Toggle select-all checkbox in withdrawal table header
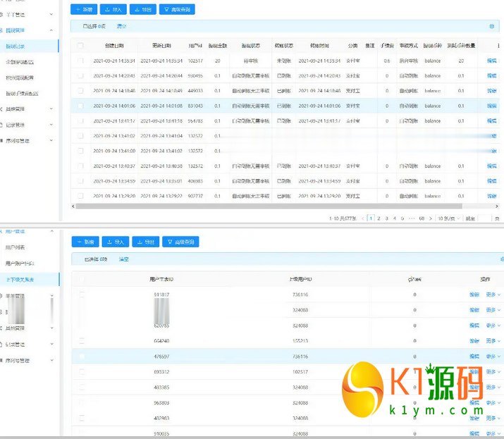The image size is (504, 439). pos(80,46)
